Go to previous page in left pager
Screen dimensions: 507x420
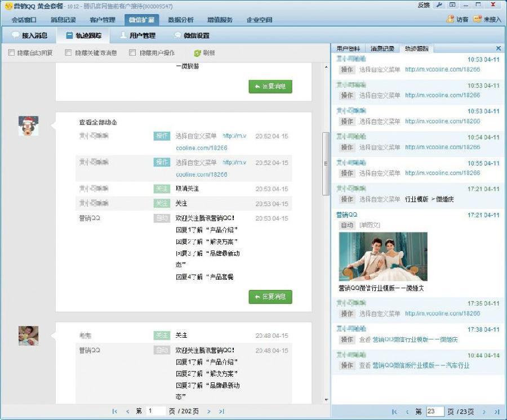pyautogui.click(x=128, y=412)
